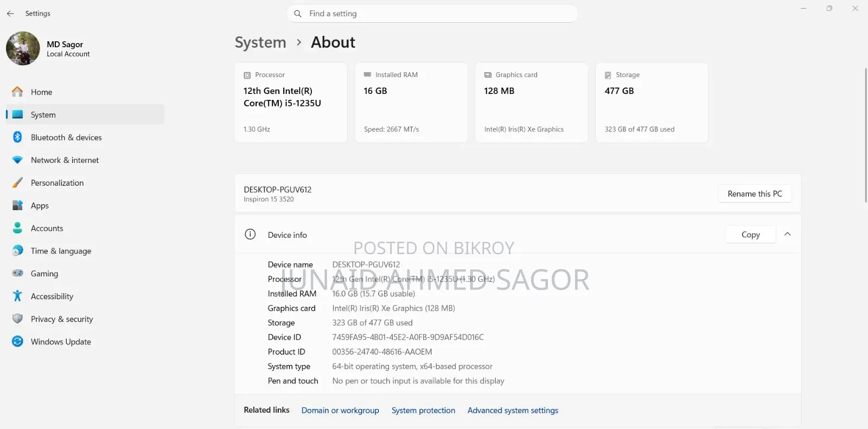Go to Privacy & security

[x=85, y=319]
